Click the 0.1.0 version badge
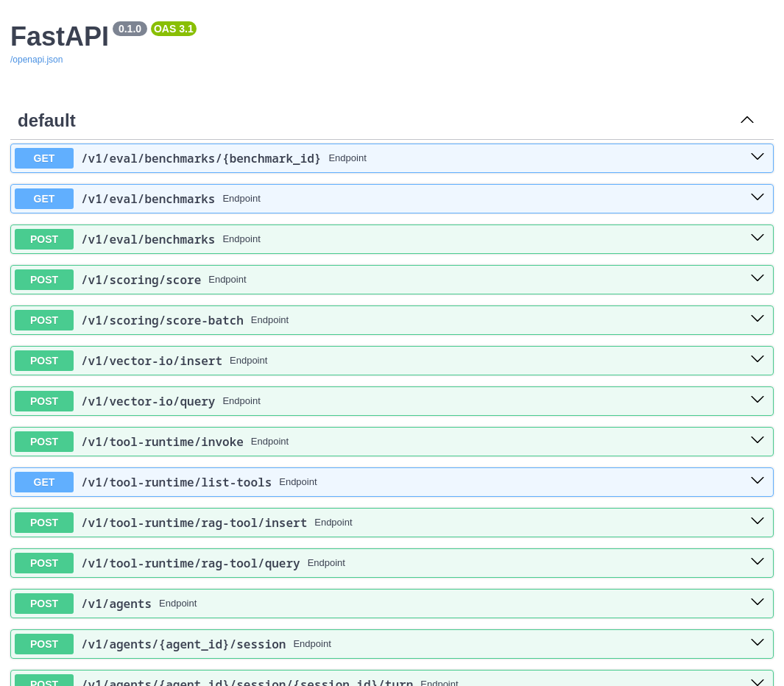The height and width of the screenshot is (686, 784). coord(130,29)
